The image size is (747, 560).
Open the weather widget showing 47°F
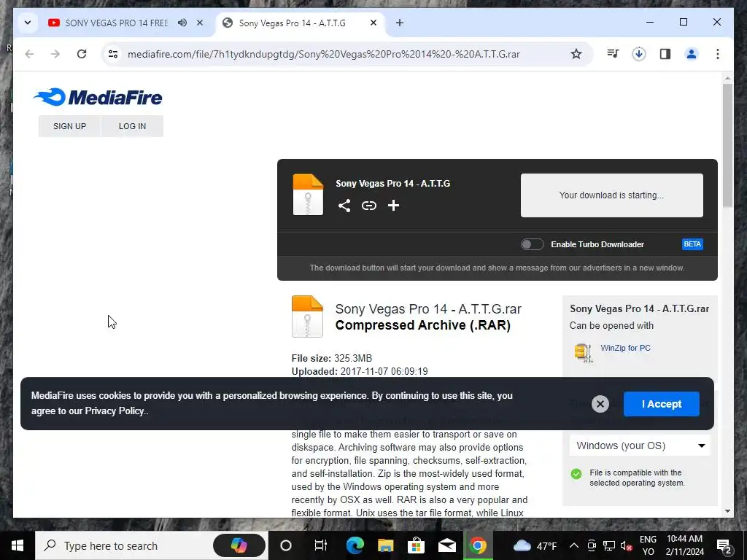point(535,545)
